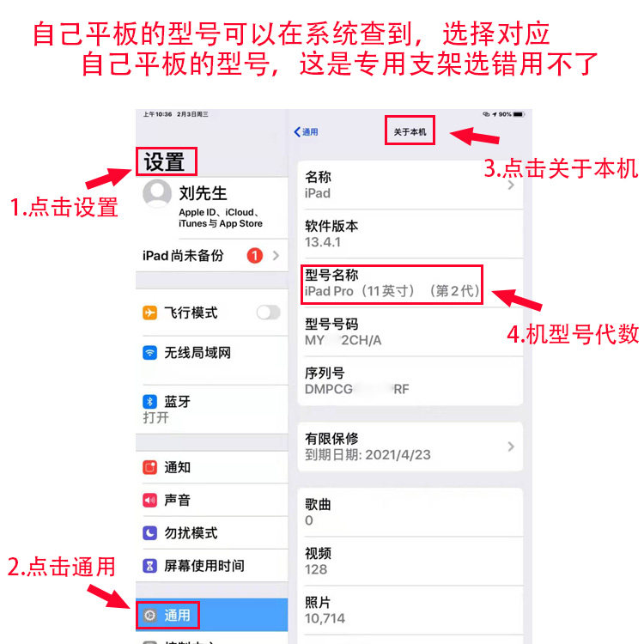Tap the red backup notification badge
Viewport: 644px width, 644px height.
(x=255, y=256)
